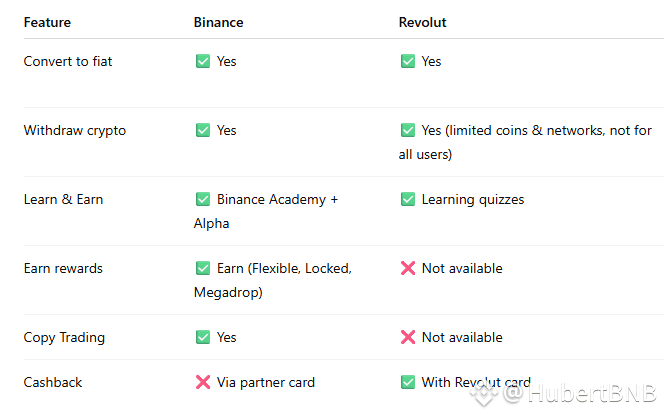Click green checkmark beside Learning quizzes
This screenshot has height=418, width=665.
coord(408,200)
